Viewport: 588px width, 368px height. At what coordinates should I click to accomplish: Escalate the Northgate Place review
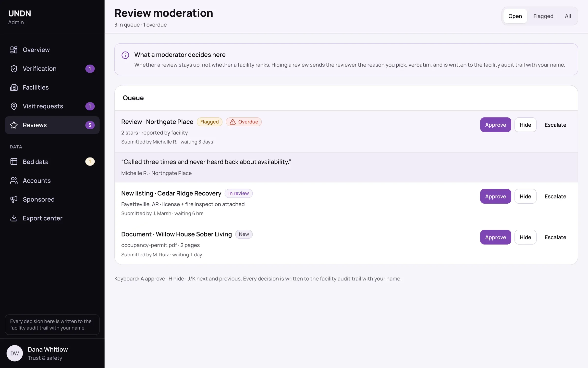pos(555,125)
